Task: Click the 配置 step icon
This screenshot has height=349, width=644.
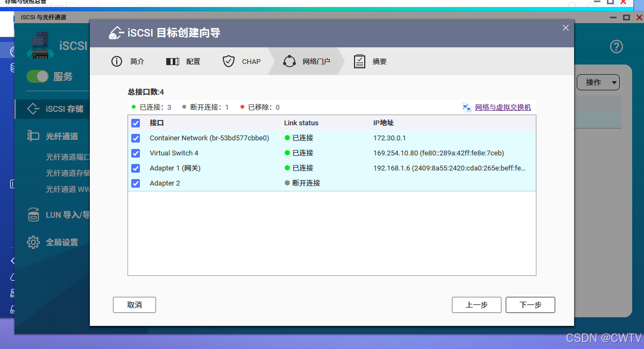Action: (173, 62)
